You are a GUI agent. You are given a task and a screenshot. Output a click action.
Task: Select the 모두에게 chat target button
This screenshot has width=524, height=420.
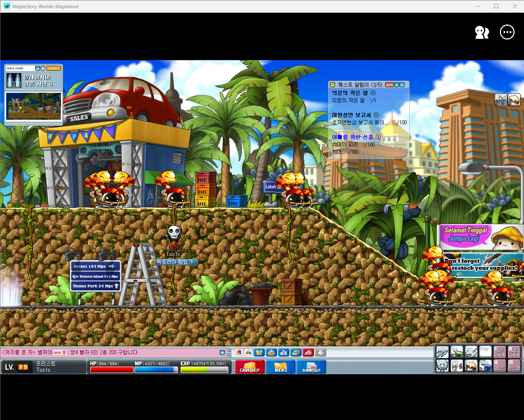[500, 352]
